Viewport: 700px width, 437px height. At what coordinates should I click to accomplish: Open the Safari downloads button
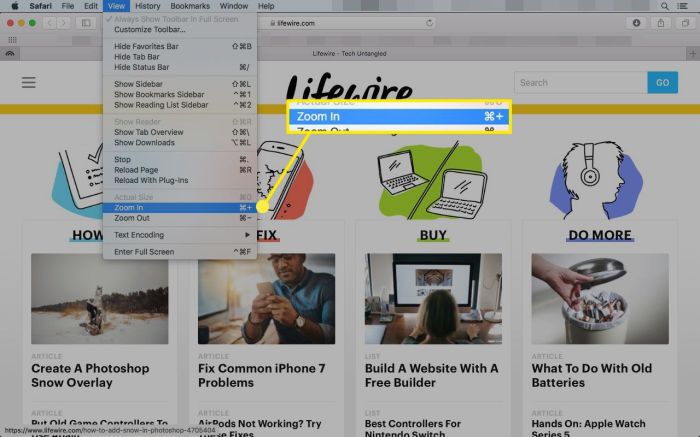tap(636, 23)
